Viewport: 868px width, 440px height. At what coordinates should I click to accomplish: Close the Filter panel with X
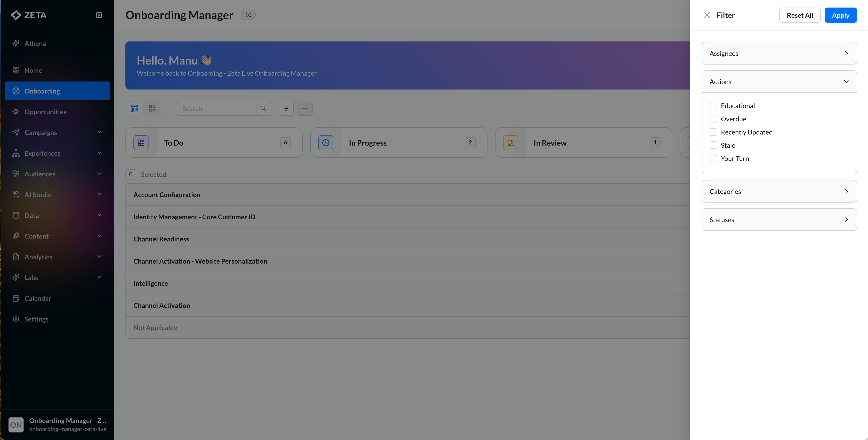click(707, 15)
